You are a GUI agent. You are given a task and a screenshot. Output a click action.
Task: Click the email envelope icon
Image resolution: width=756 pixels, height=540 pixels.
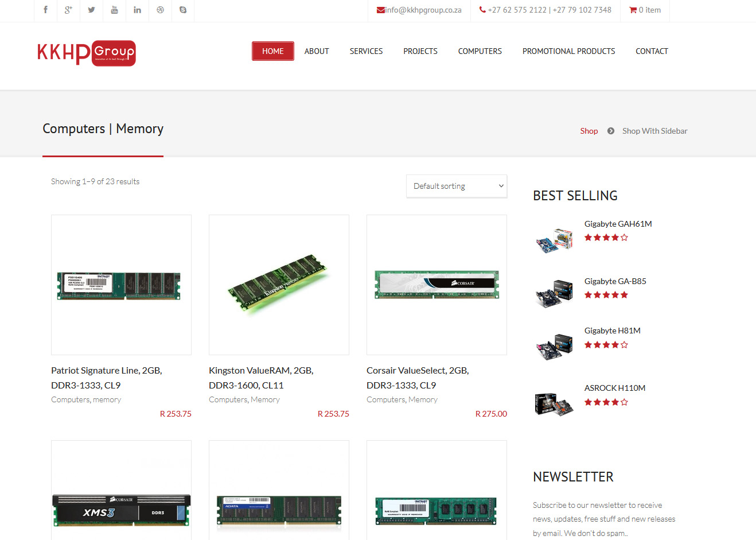click(x=381, y=10)
